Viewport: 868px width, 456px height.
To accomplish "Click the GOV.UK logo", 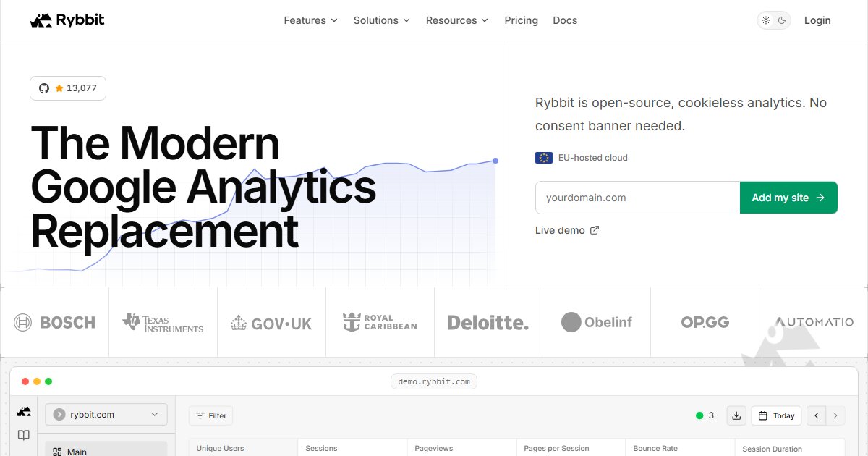I will click(271, 323).
